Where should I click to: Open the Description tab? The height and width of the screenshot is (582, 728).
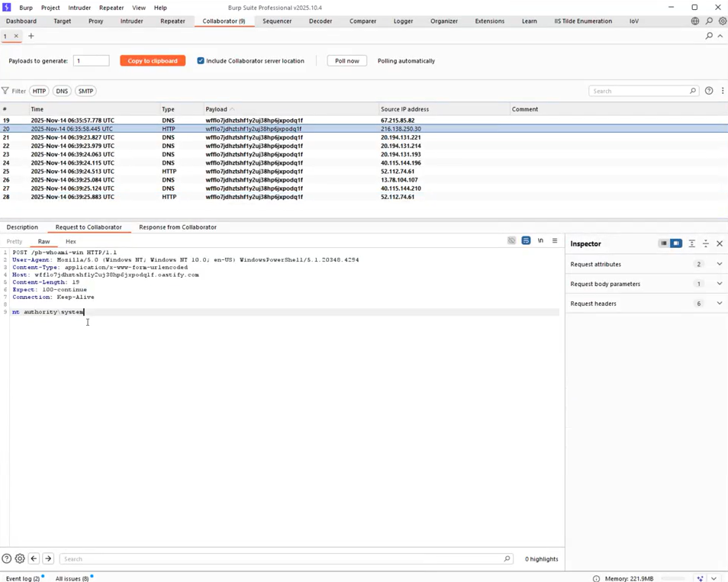click(22, 227)
